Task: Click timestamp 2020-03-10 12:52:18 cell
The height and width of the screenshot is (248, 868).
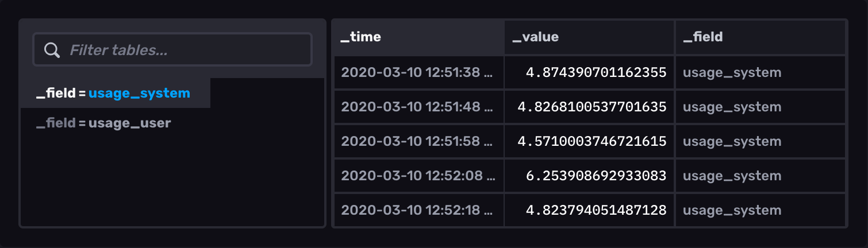Action: 418,210
